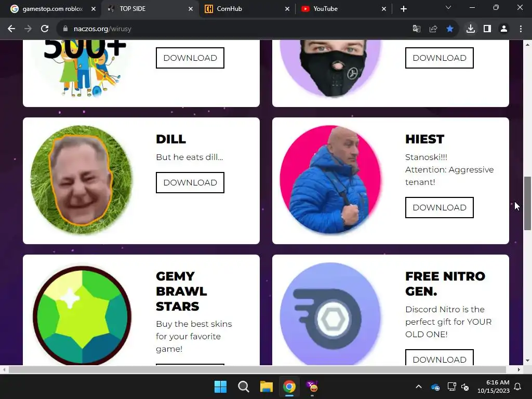Download the DILL item

point(190,182)
